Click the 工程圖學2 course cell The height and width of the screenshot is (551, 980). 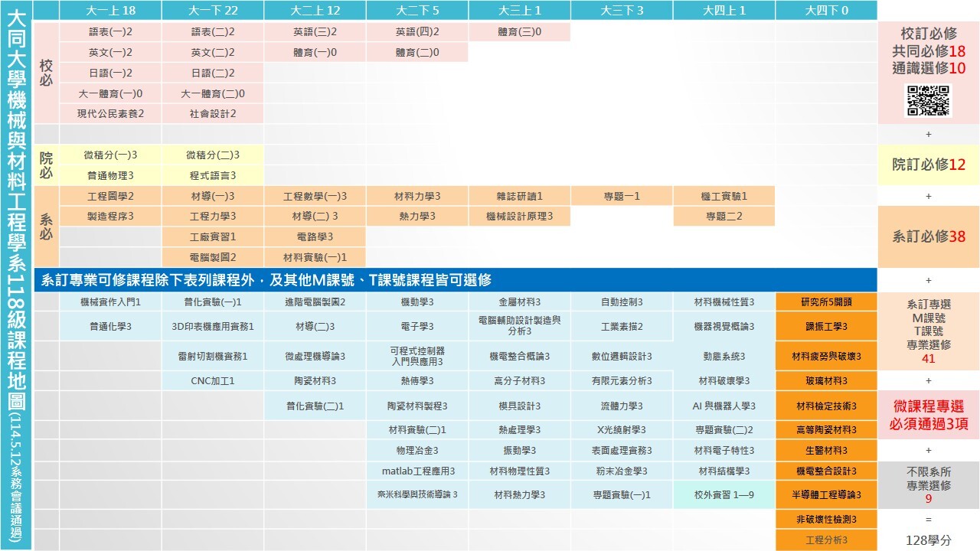coord(110,196)
